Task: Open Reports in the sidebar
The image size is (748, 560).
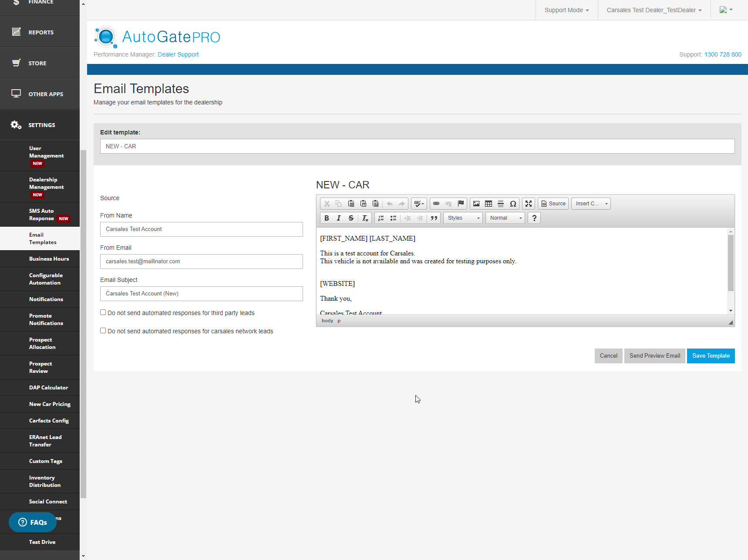Action: point(40,32)
